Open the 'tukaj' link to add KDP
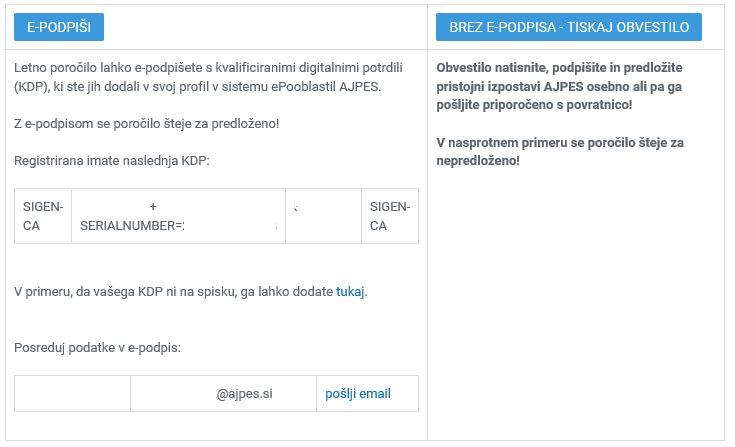 (350, 292)
